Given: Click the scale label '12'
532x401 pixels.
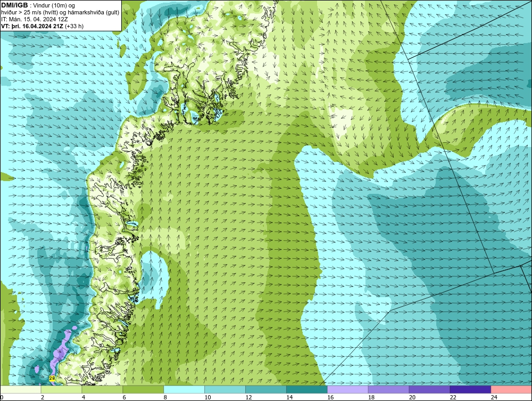Looking at the screenshot, I should [x=248, y=397].
